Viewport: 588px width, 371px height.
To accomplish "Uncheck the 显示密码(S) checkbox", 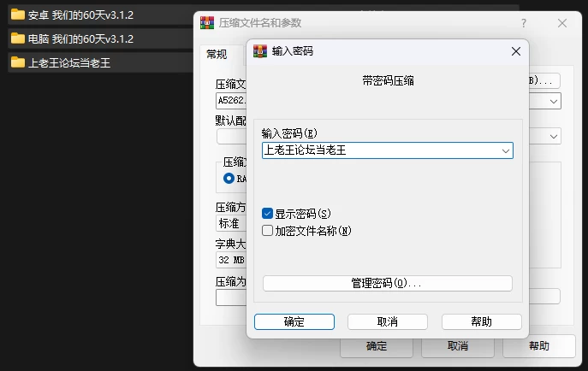I will (267, 214).
